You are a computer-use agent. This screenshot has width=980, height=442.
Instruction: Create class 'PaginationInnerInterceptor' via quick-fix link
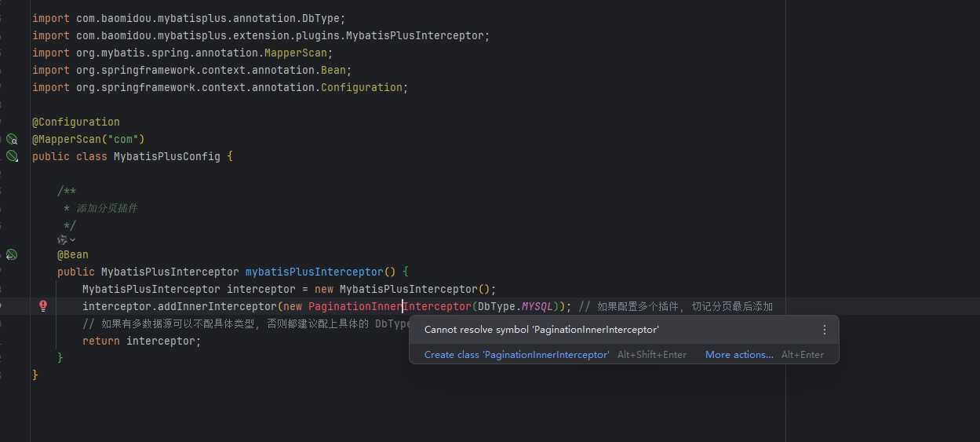pos(516,355)
